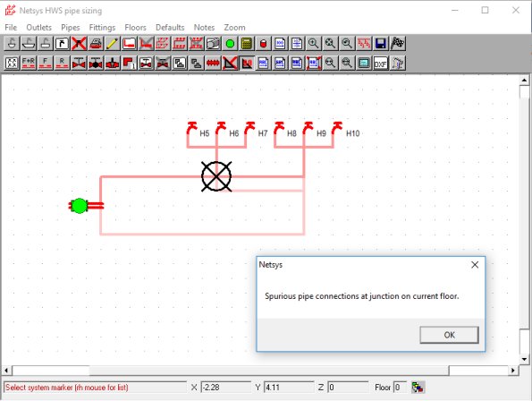Click the red cylinder toolbar icon
Viewport: 532px width, 401px height.
pos(263,44)
